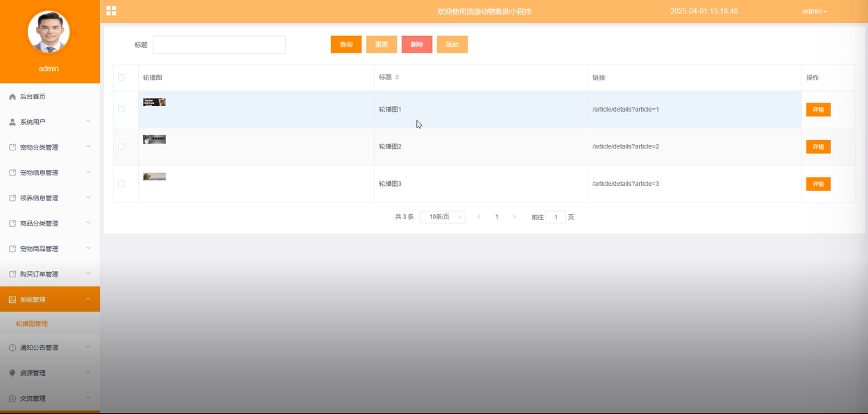Click date-time 2025-04-01 15:18:40 in header
This screenshot has height=414, width=868.
click(704, 11)
